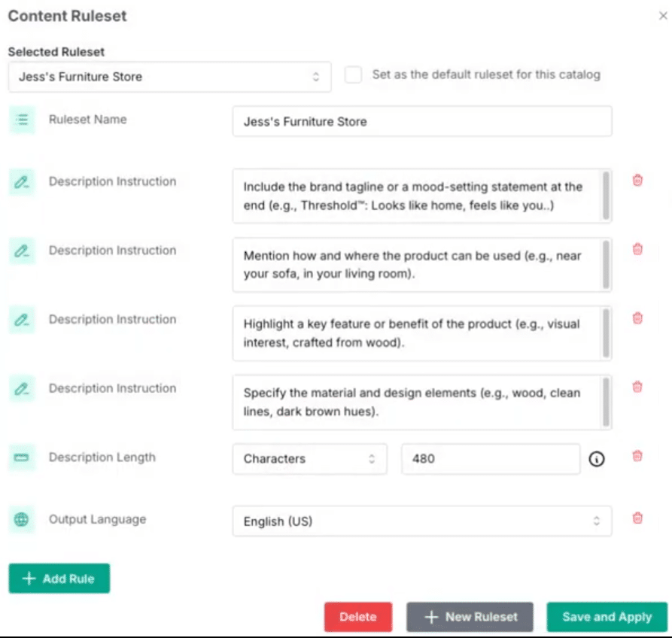Click the Add Rule button
Screen dimensions: 672x638
click(59, 579)
